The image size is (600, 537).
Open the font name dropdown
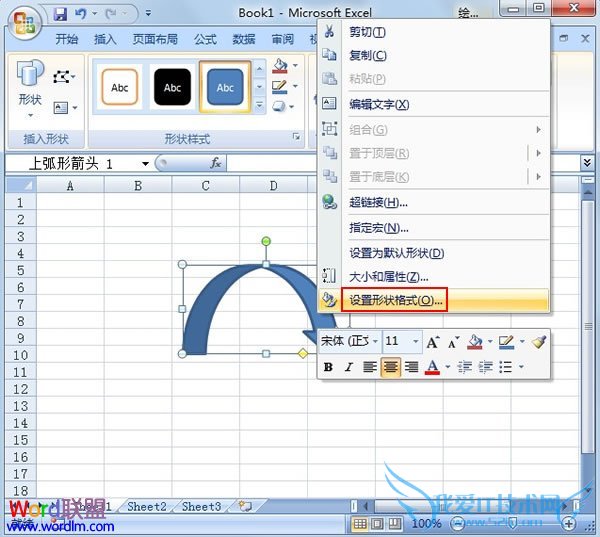375,341
